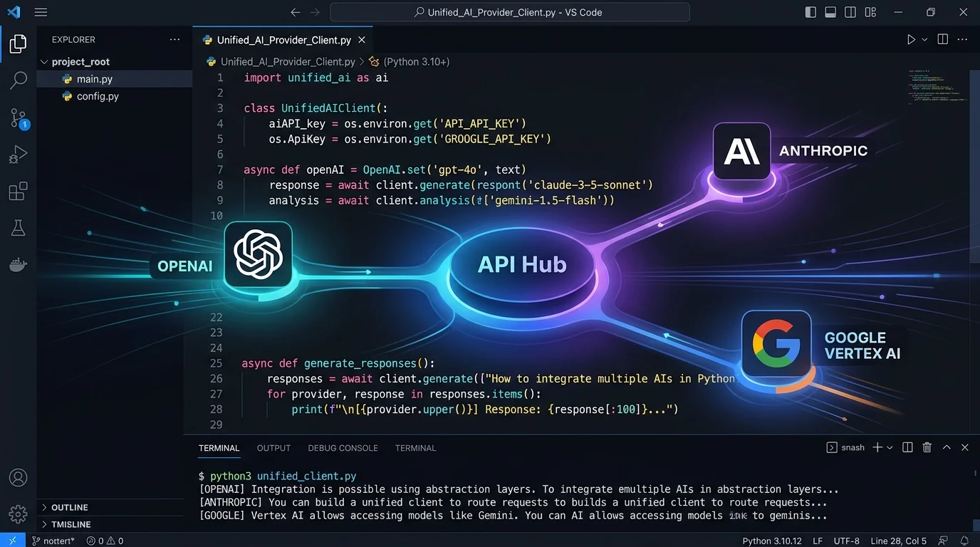Kill the terminal with trash icon
The width and height of the screenshot is (980, 547).
(927, 447)
